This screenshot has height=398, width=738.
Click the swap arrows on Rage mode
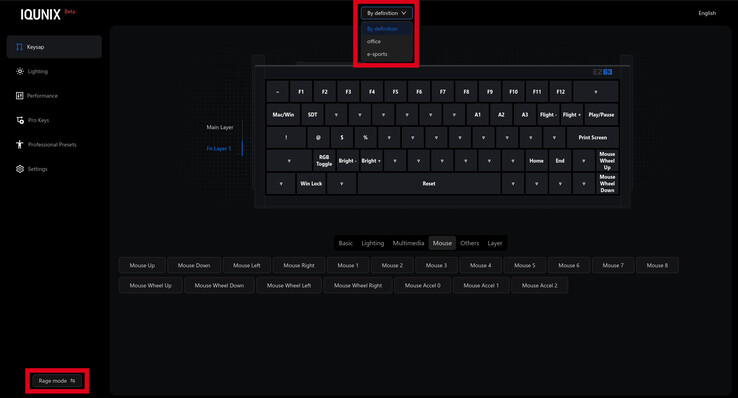(72, 381)
